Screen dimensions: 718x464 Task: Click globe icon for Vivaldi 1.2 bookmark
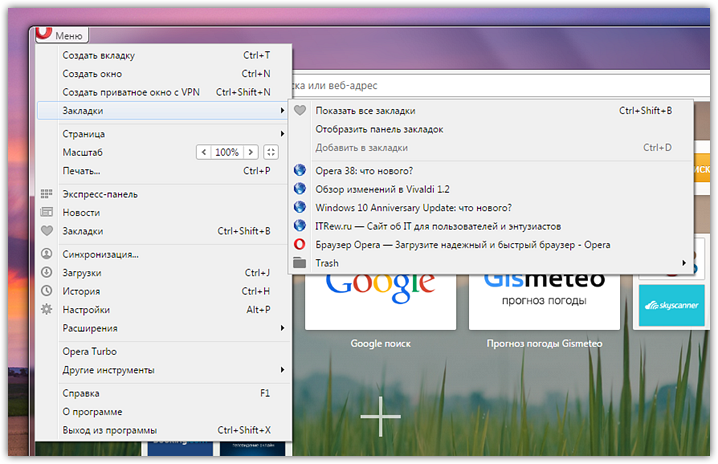tap(299, 189)
